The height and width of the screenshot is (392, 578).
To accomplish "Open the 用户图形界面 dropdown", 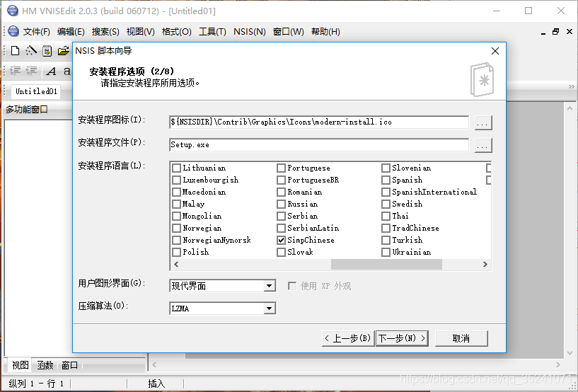I will pos(270,286).
